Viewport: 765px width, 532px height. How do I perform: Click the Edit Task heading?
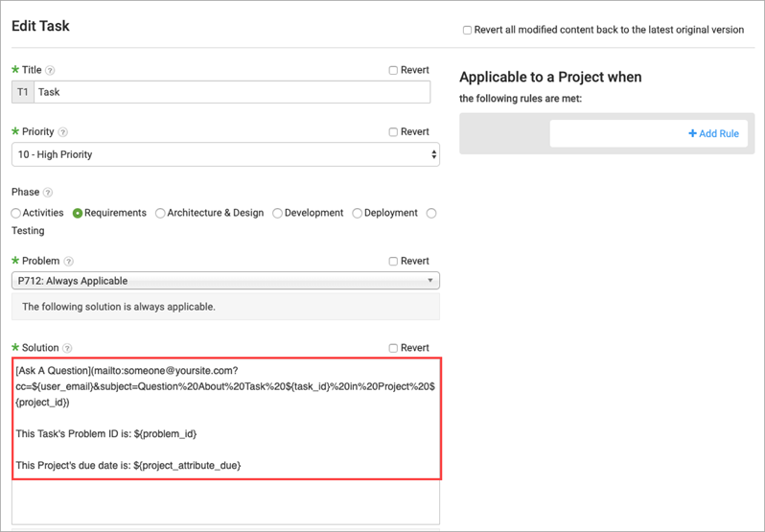40,26
